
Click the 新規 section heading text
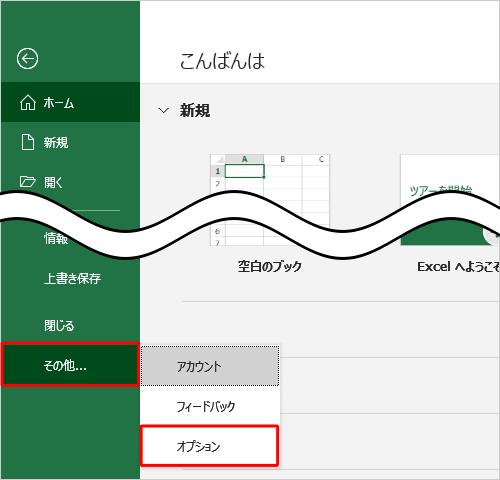[195, 110]
